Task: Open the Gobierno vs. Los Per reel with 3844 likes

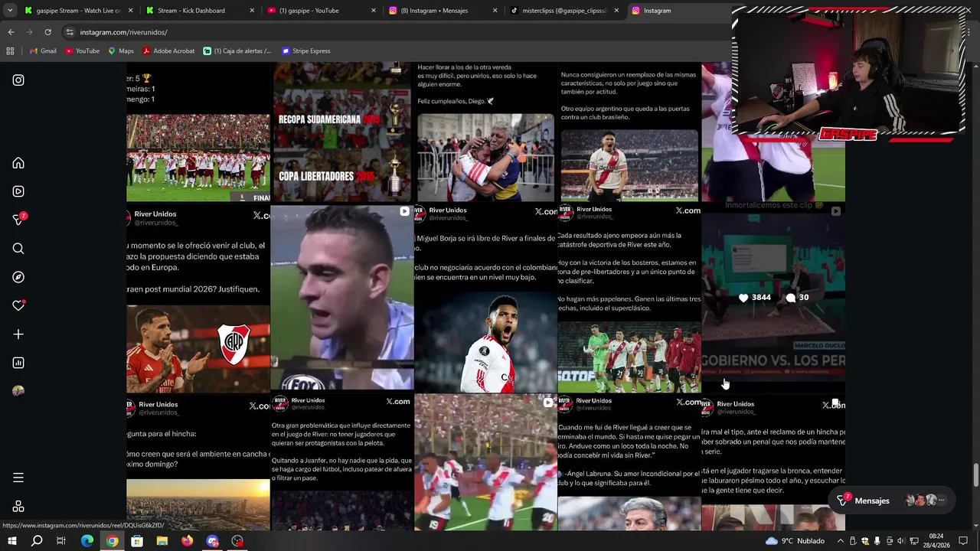Action: 773,298
